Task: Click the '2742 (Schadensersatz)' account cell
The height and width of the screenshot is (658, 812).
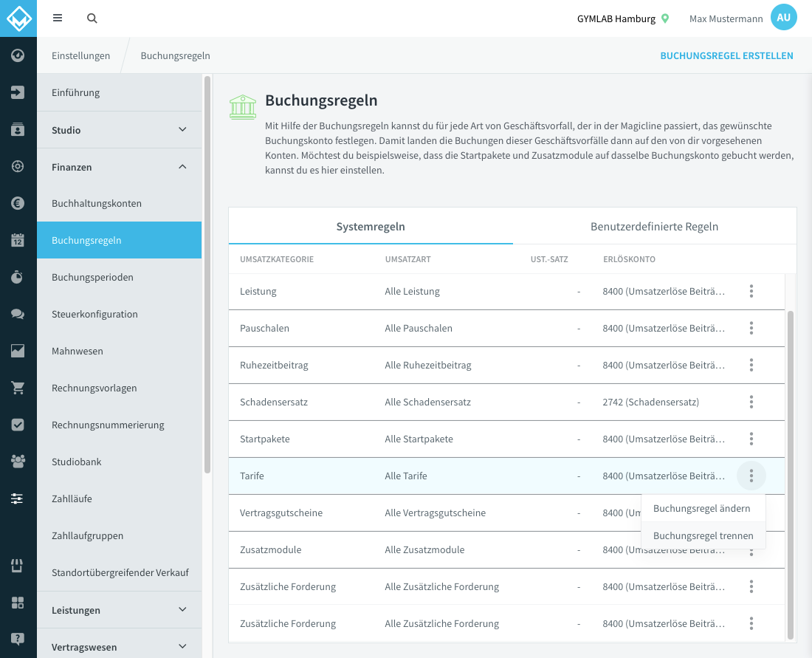Action: pyautogui.click(x=651, y=402)
